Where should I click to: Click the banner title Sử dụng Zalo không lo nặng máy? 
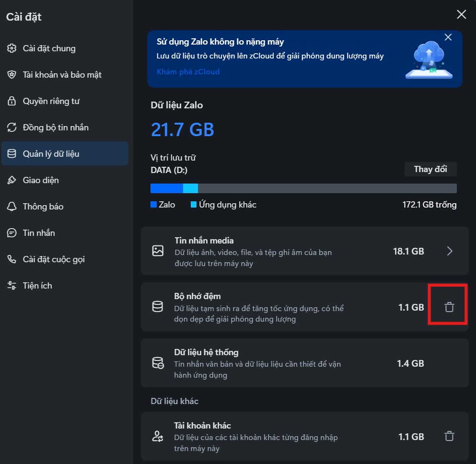tap(220, 42)
